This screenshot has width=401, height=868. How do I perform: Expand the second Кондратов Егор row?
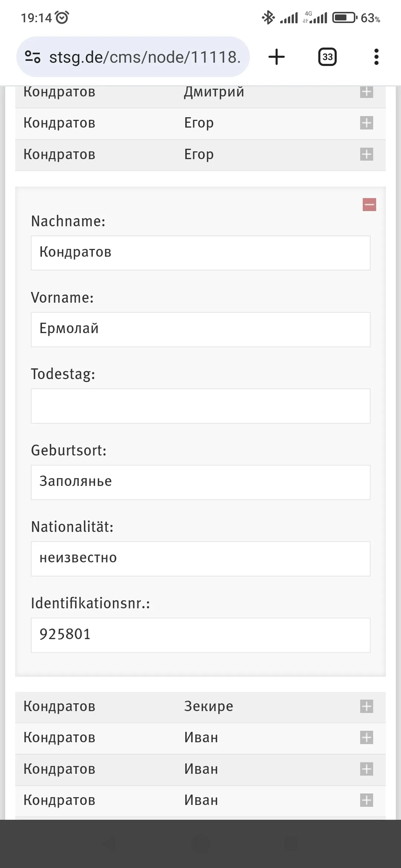pyautogui.click(x=366, y=154)
